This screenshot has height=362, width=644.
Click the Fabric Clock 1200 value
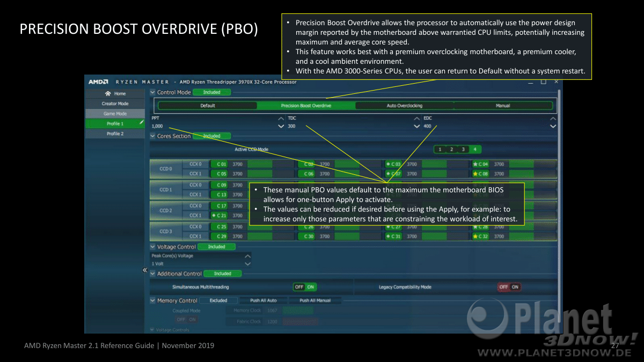coord(272,321)
